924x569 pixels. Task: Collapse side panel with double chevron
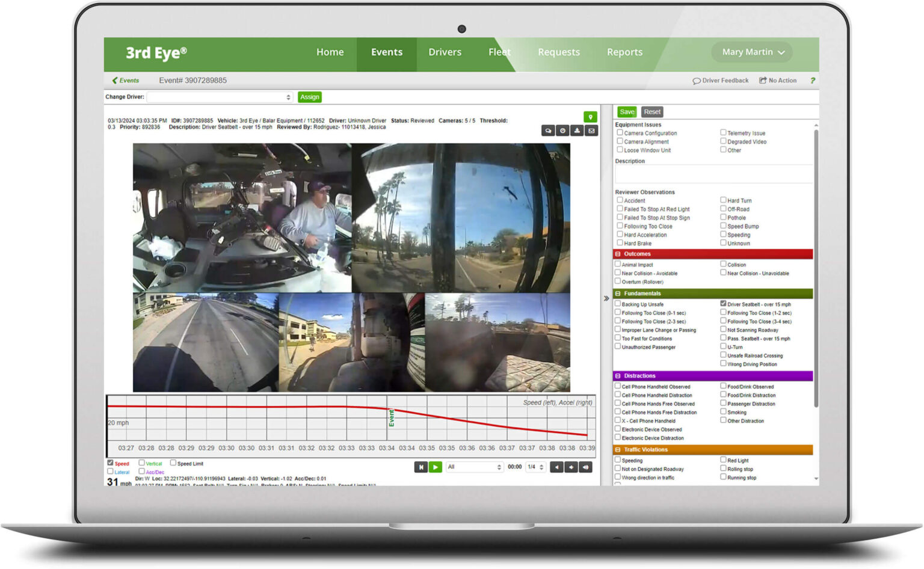(x=606, y=298)
